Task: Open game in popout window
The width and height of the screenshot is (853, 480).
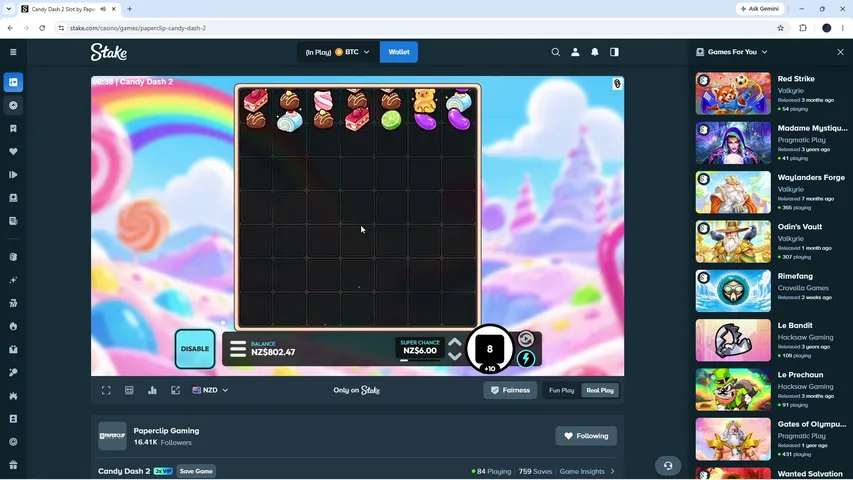Action: click(175, 390)
